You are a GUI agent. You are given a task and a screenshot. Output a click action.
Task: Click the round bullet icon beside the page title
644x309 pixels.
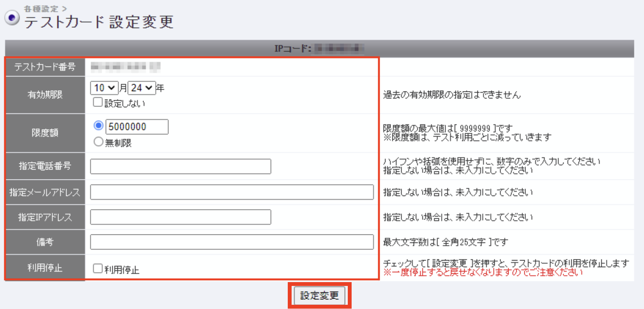point(12,18)
